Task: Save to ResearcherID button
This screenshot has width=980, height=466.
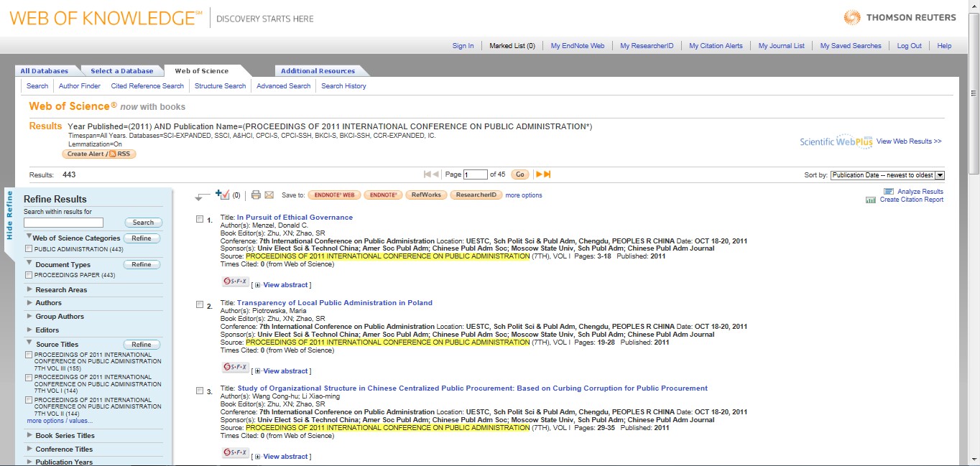Action: 476,195
